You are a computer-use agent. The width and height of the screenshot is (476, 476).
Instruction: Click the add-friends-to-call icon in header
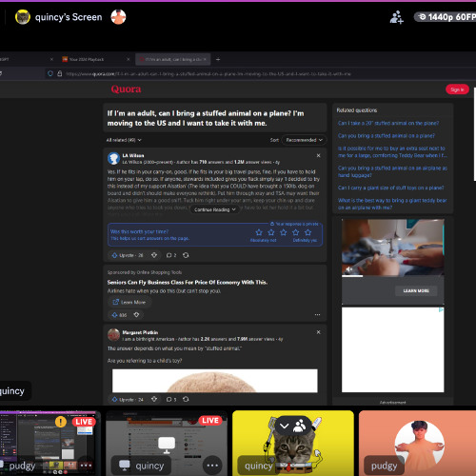[x=396, y=17]
